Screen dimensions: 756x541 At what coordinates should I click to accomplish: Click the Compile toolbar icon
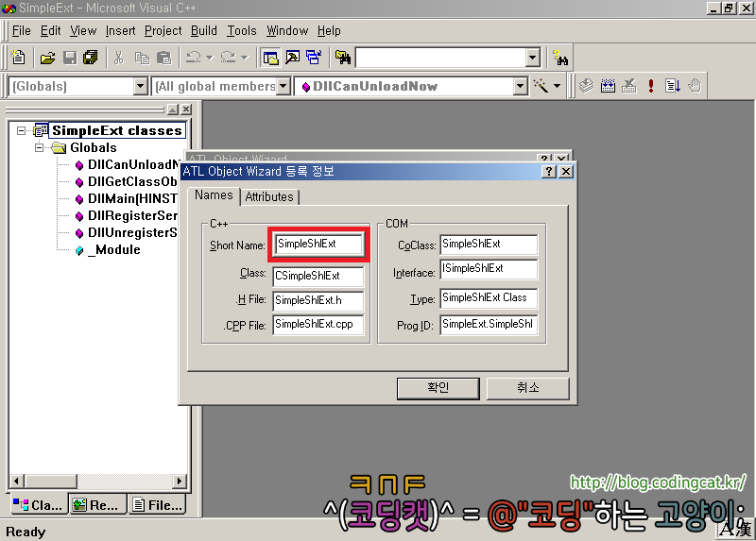(x=586, y=86)
